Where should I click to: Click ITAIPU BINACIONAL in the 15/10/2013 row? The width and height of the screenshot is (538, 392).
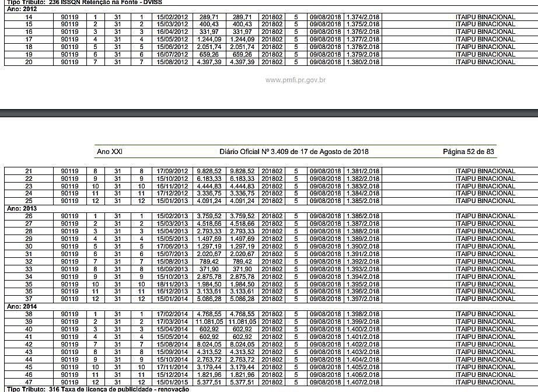click(x=485, y=276)
